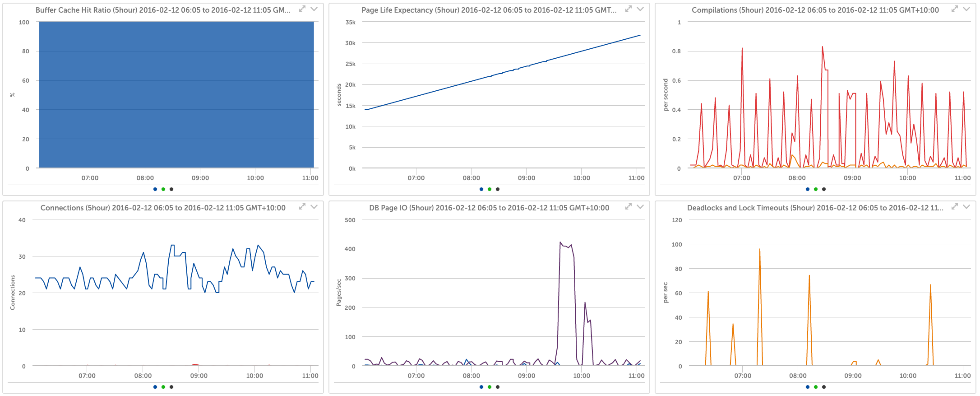Select blue dot under Compilations chart

808,189
